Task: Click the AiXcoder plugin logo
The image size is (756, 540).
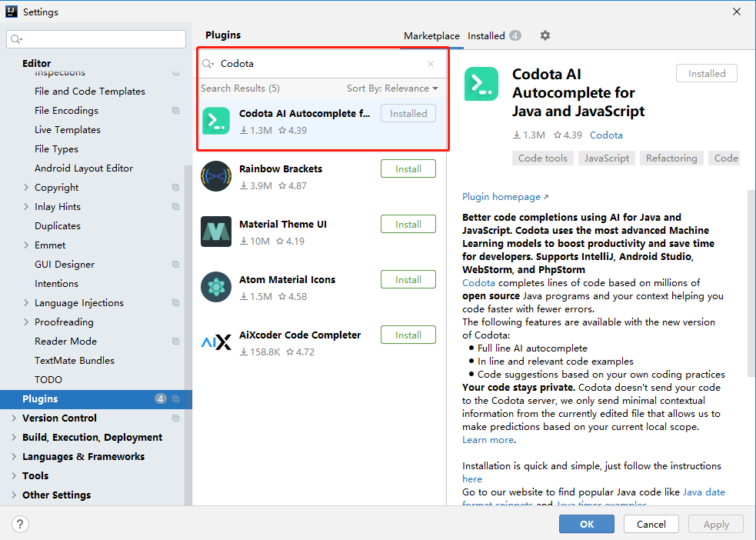Action: 216,342
